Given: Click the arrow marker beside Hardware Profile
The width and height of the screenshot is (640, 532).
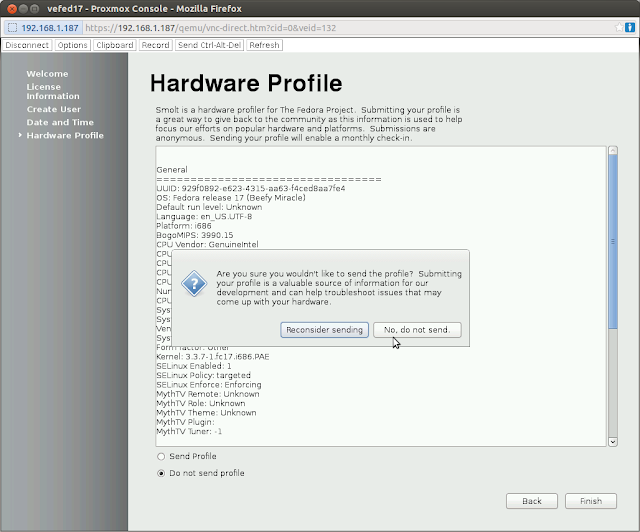Looking at the screenshot, I should pyautogui.click(x=20, y=135).
